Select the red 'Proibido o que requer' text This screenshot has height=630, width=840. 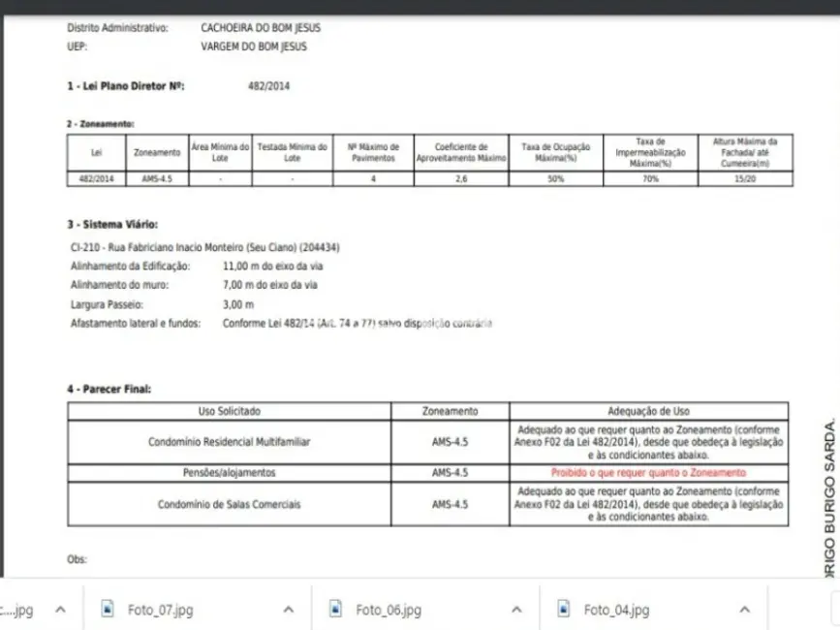point(648,473)
